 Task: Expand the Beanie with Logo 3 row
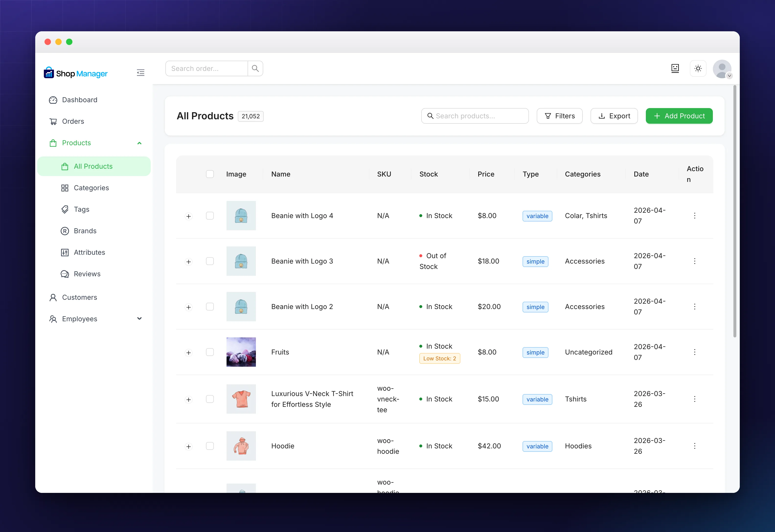pos(189,262)
